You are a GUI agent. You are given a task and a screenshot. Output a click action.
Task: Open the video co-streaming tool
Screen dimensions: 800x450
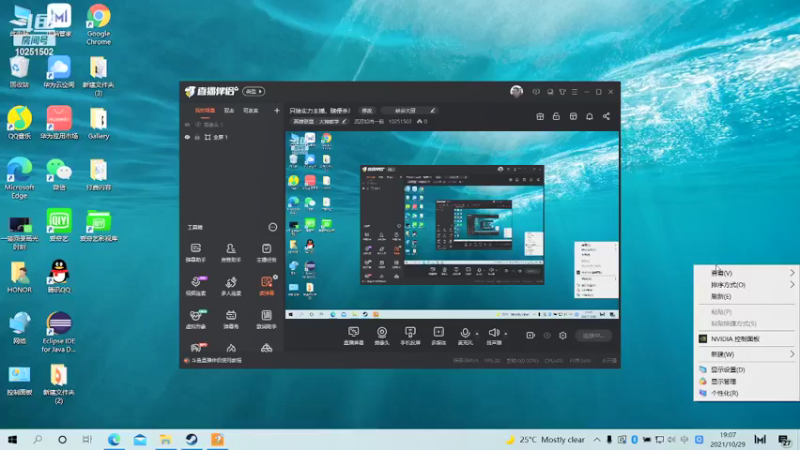[195, 286]
